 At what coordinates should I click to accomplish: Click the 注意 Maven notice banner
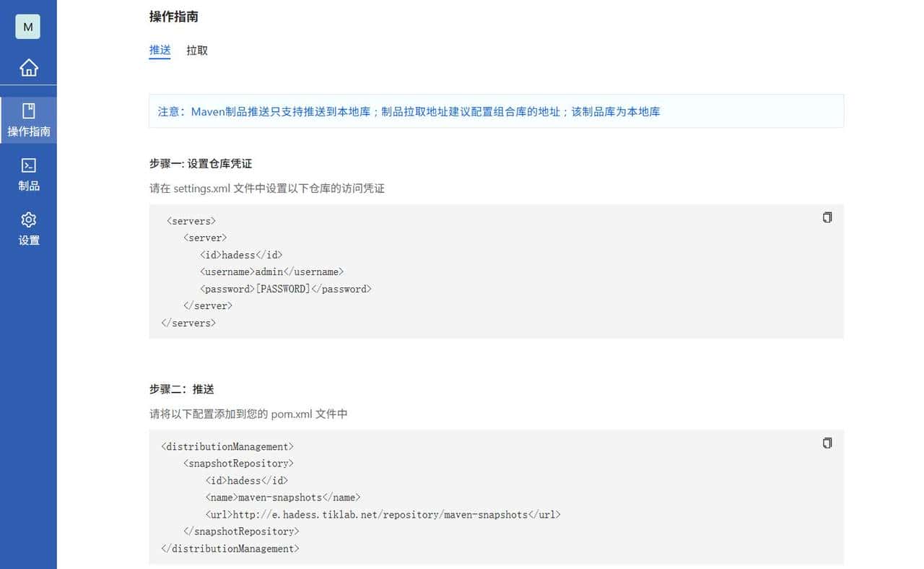[x=496, y=111]
